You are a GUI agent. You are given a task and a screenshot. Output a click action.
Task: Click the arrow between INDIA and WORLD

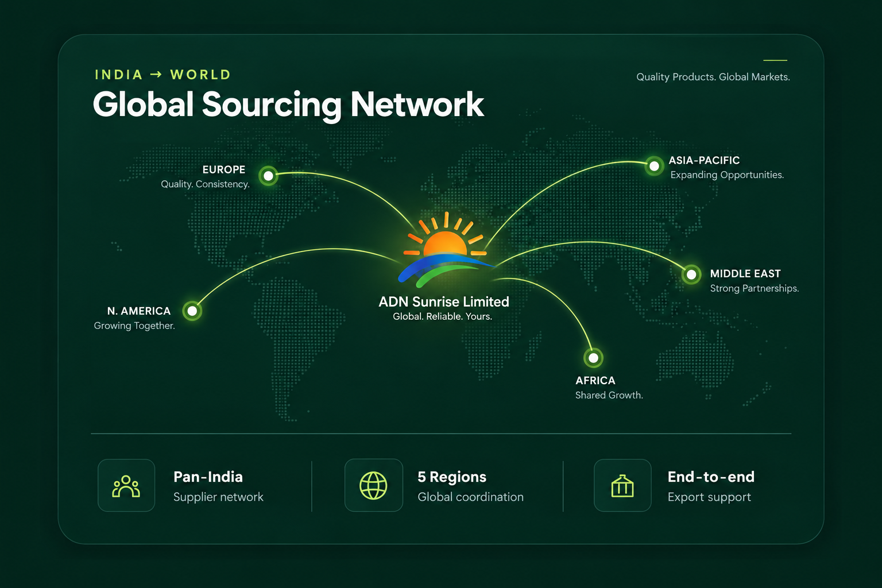[156, 75]
